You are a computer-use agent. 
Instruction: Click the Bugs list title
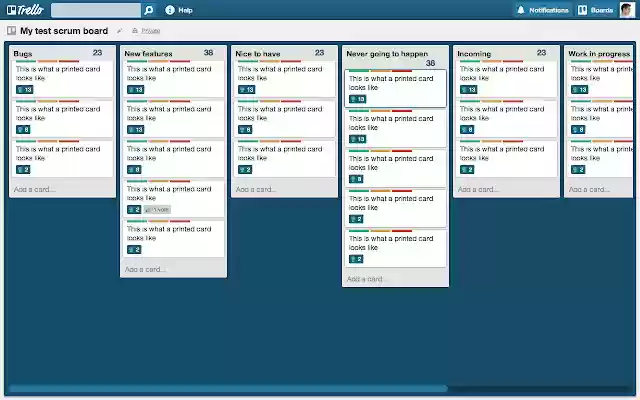click(23, 53)
